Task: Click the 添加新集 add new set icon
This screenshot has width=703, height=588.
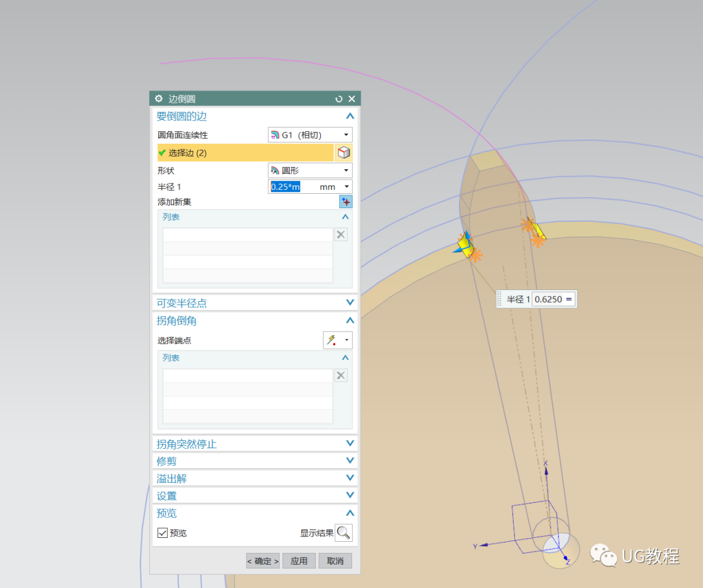Action: [x=346, y=201]
